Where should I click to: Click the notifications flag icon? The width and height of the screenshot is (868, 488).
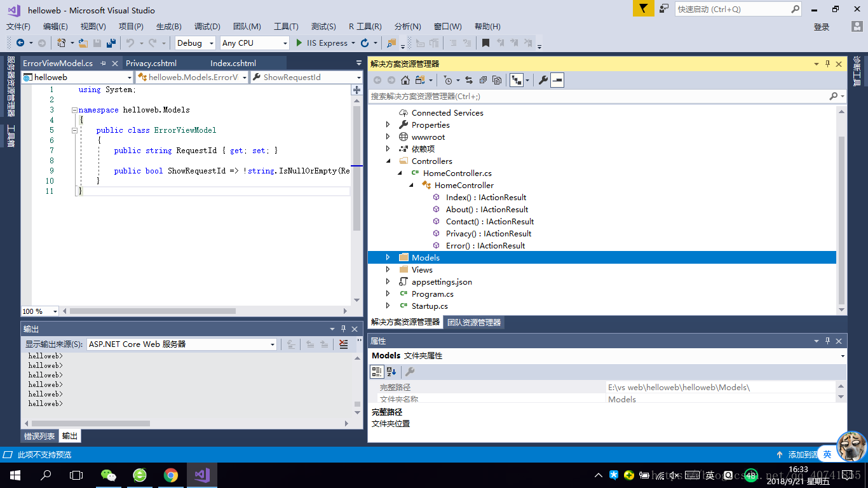pyautogui.click(x=643, y=9)
